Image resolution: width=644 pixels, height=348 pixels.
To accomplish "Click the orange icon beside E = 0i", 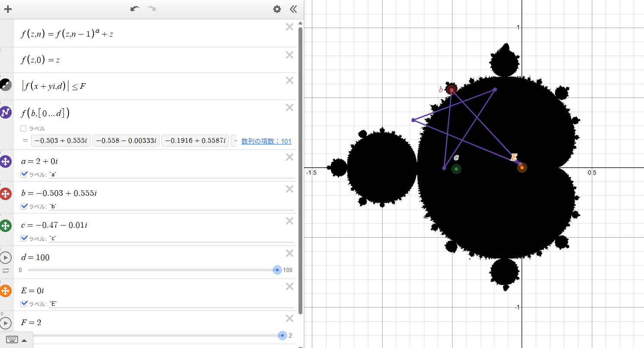I will click(x=6, y=291).
